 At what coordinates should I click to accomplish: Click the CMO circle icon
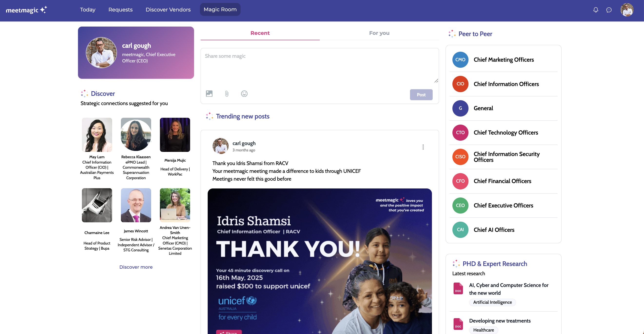tap(460, 60)
